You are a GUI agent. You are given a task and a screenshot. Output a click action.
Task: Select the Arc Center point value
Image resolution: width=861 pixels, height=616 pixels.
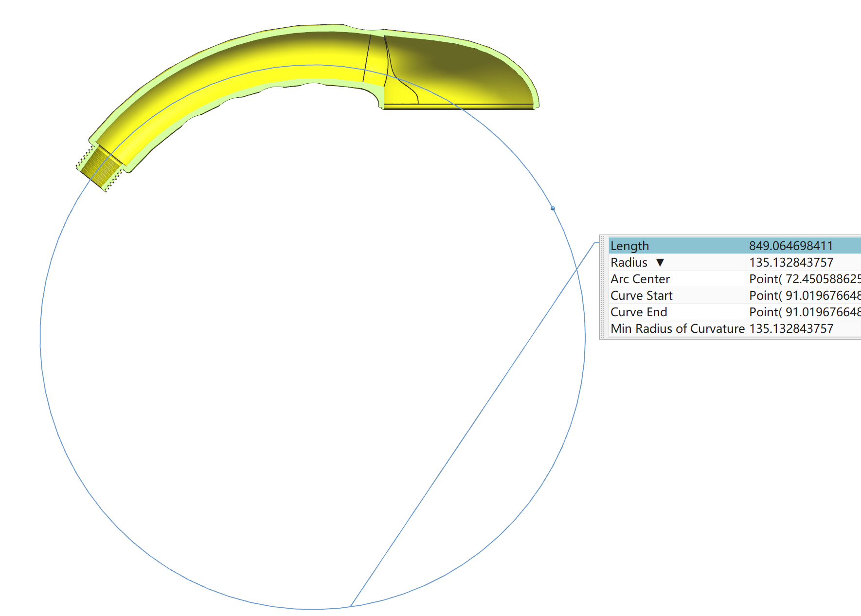(805, 279)
